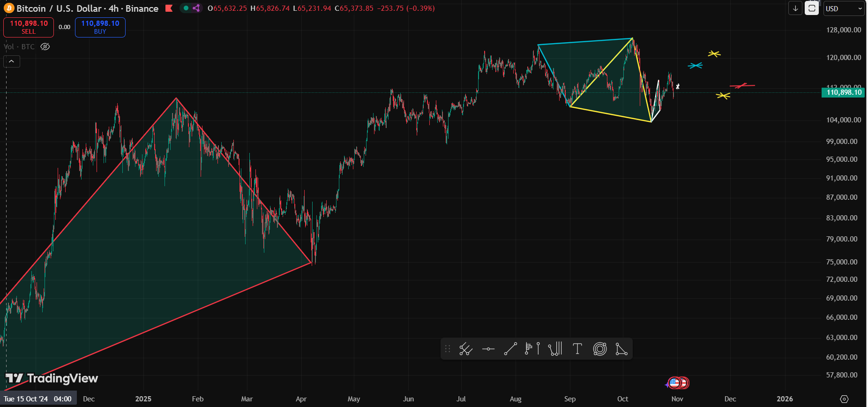The width and height of the screenshot is (868, 407).
Task: Open the USD currency dropdown
Action: [844, 8]
